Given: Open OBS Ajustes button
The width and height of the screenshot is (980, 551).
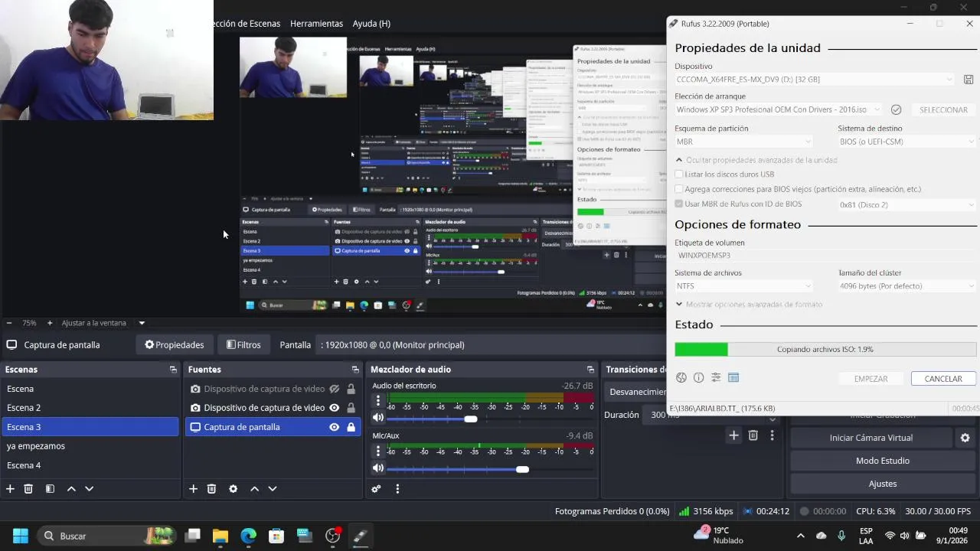Looking at the screenshot, I should [883, 484].
